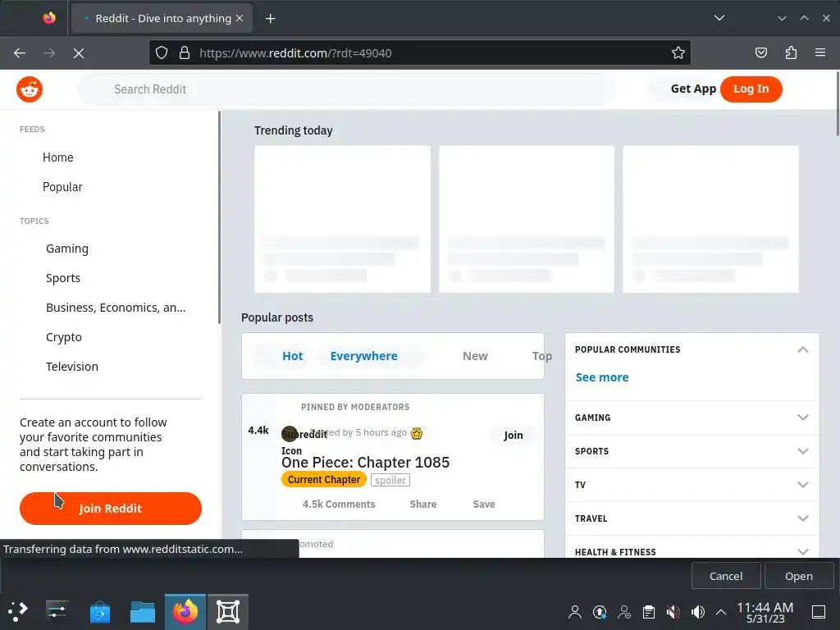Open the file manager from the taskbar
This screenshot has width=840, height=630.
pos(143,612)
